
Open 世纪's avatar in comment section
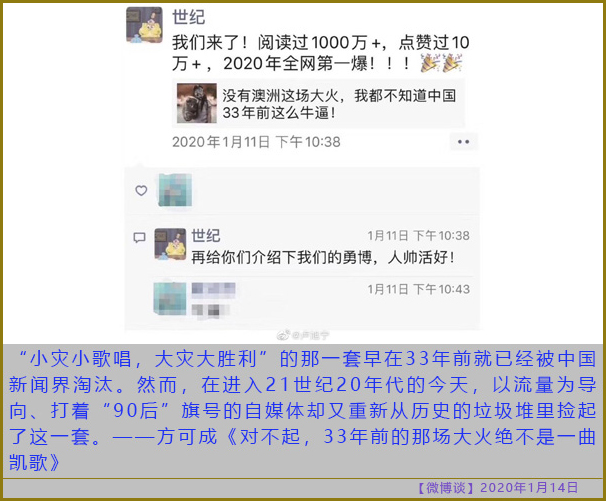click(170, 244)
